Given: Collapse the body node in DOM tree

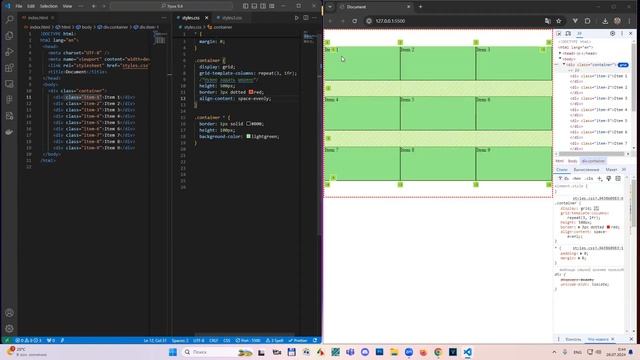Looking at the screenshot, I should coord(560,59).
